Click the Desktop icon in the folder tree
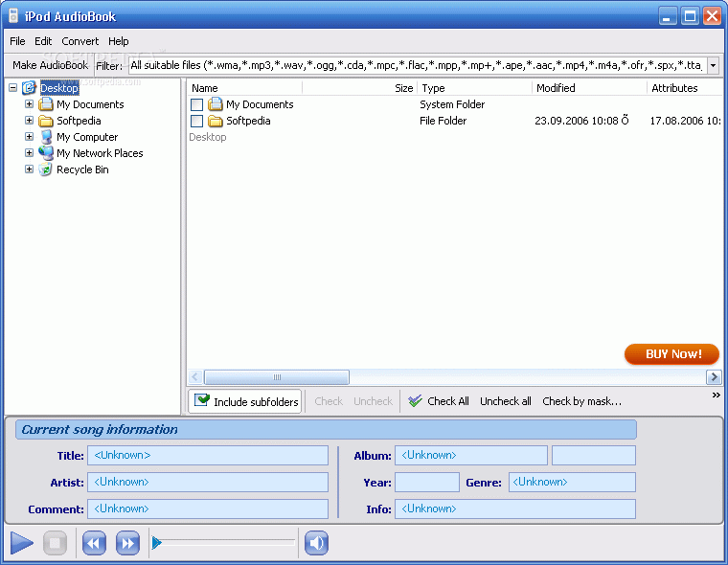Image resolution: width=728 pixels, height=565 pixels. point(29,88)
